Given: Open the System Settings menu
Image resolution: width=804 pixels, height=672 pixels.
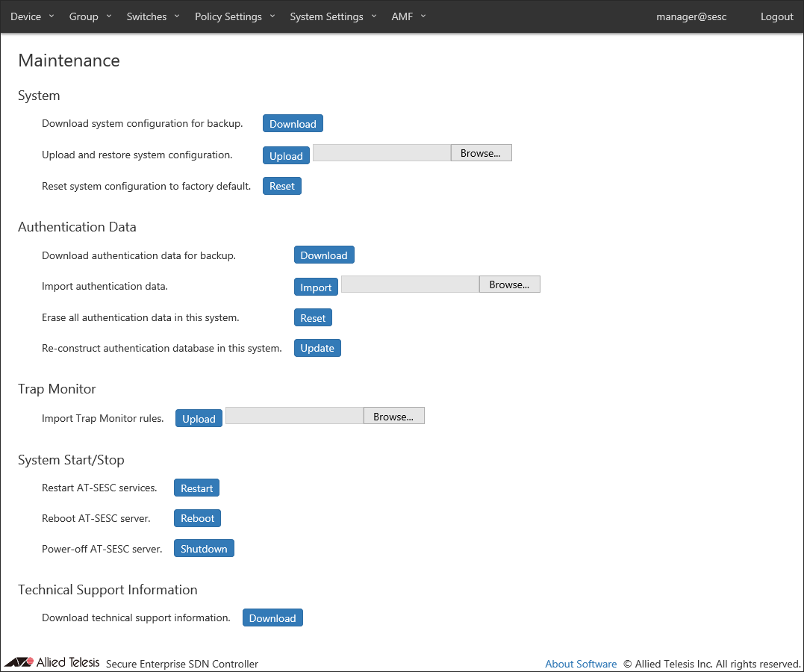Looking at the screenshot, I should pos(333,16).
